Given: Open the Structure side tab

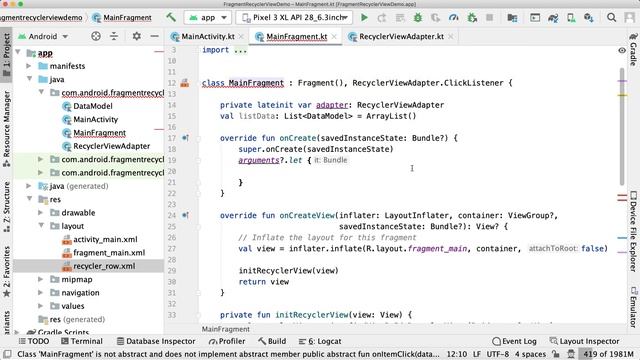Looking at the screenshot, I should pos(7,207).
